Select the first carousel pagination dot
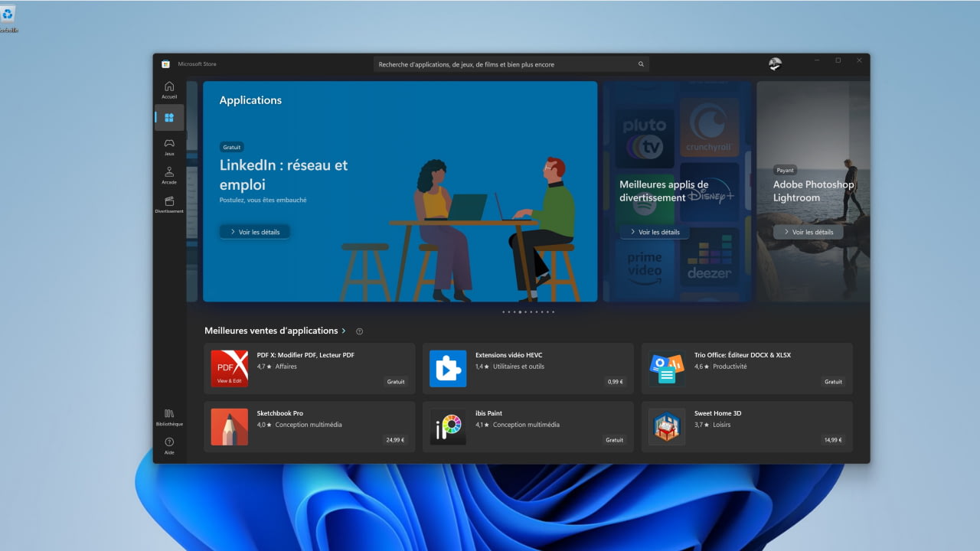Viewport: 980px width, 551px height. click(x=504, y=312)
